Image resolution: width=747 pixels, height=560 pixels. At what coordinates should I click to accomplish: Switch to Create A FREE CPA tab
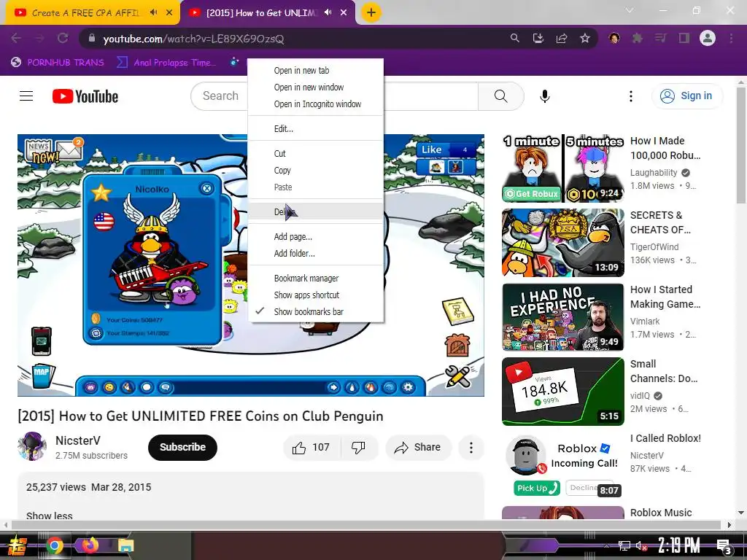point(86,13)
